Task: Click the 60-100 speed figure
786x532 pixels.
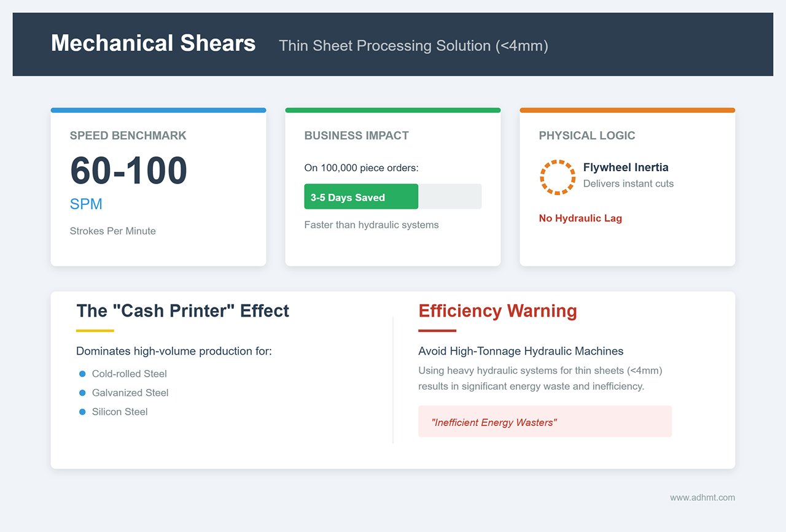Action: click(129, 171)
